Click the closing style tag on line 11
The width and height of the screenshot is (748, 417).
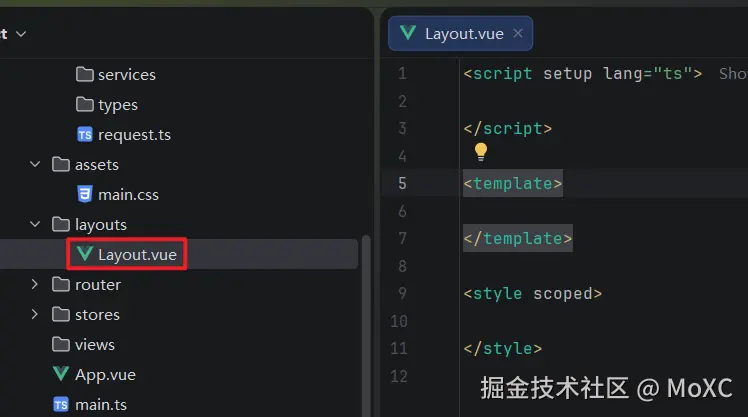(x=503, y=348)
